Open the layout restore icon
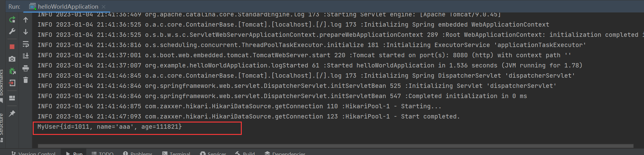644x155 pixels. [x=12, y=98]
